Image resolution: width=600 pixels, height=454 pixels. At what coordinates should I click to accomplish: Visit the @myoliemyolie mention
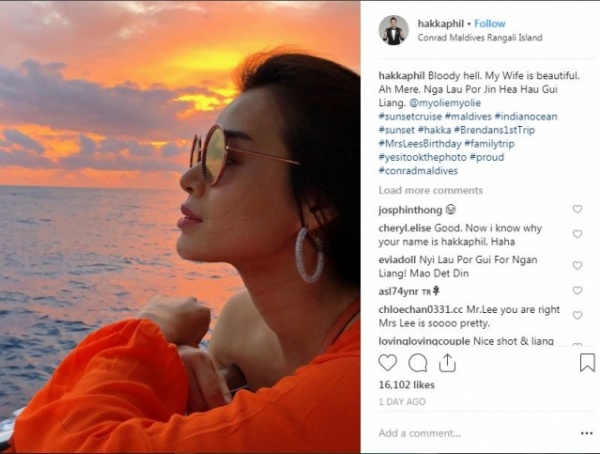[x=476, y=104]
